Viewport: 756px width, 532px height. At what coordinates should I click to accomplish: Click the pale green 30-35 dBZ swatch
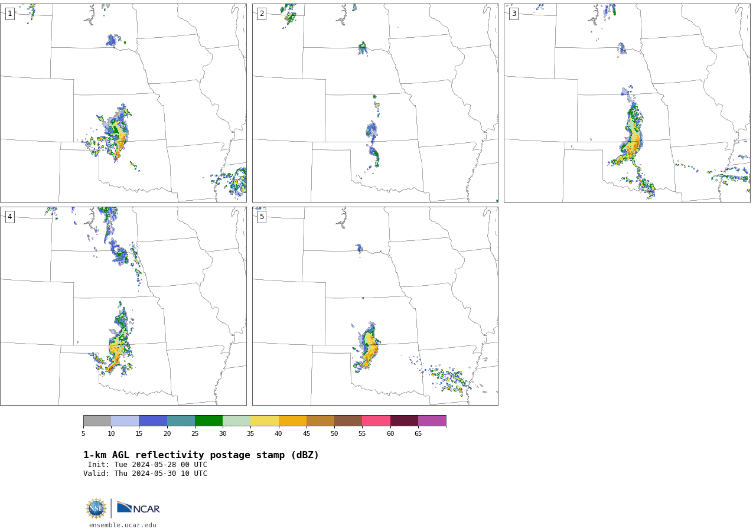(236, 421)
